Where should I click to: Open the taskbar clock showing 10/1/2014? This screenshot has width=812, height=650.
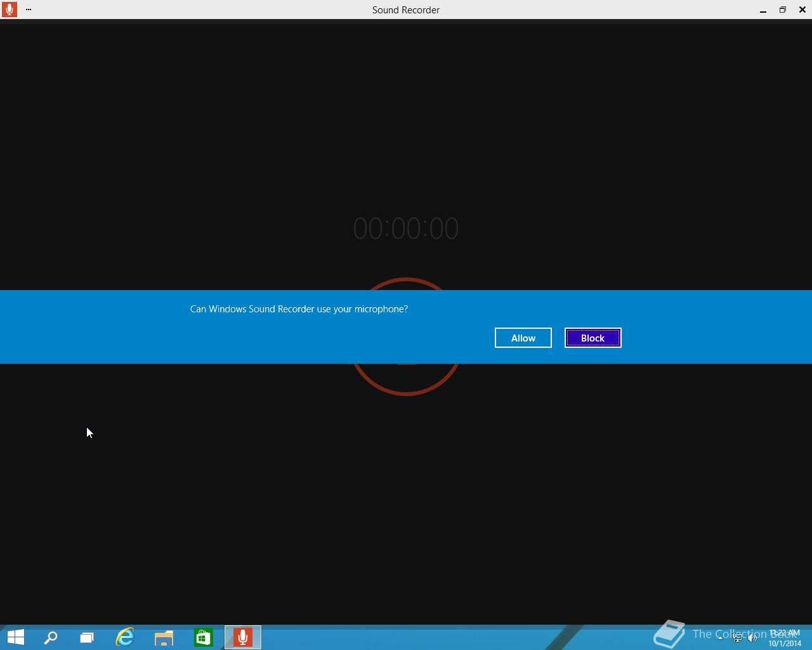click(x=785, y=638)
